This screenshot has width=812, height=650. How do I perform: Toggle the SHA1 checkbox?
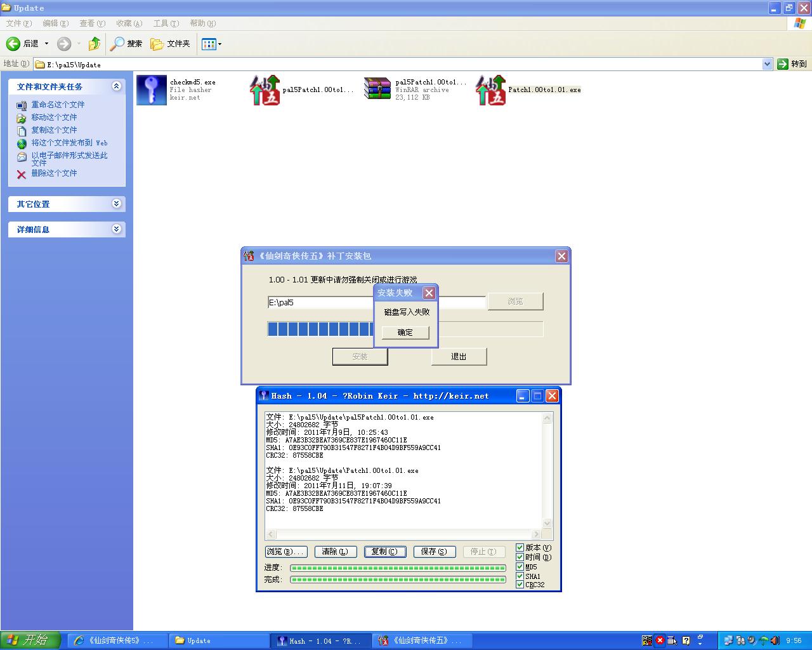click(x=520, y=576)
